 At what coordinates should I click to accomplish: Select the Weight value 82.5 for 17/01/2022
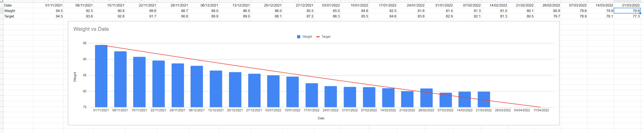[x=383, y=11]
